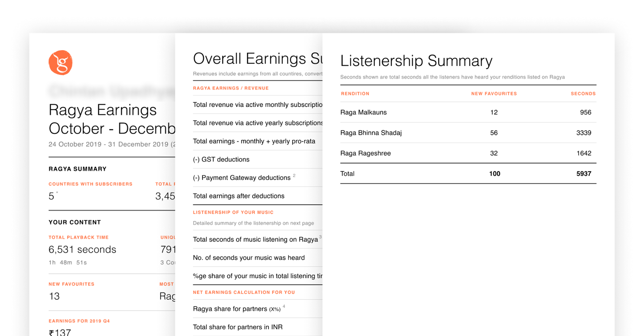
Task: Click the new favourites value 13
Action: (x=54, y=296)
